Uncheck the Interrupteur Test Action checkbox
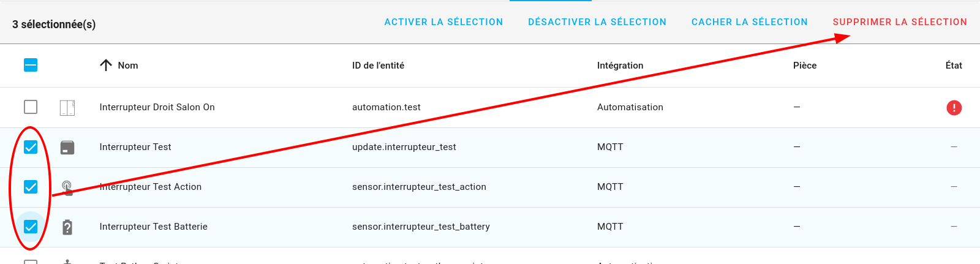This screenshot has width=980, height=264. [x=31, y=187]
